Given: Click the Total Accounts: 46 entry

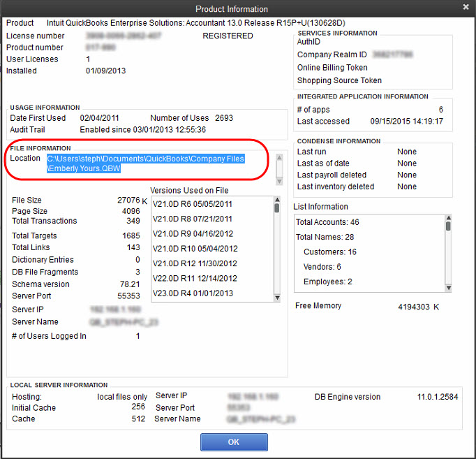Looking at the screenshot, I should pyautogui.click(x=327, y=222).
